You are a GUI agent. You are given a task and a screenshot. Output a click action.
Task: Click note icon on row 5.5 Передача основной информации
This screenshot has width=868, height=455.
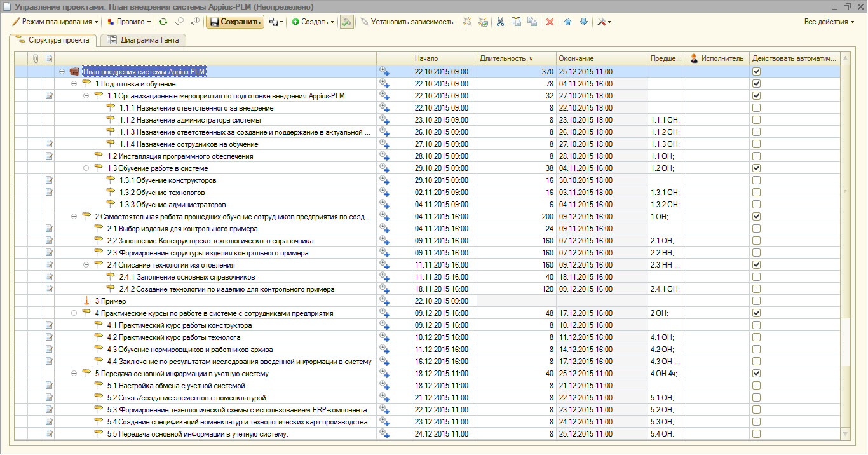(x=48, y=434)
